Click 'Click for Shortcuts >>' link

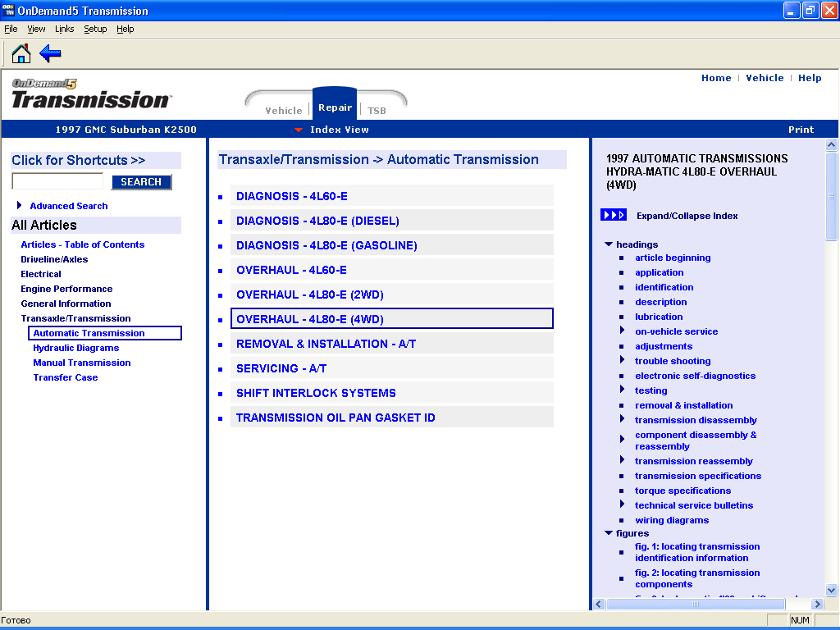coord(79,160)
